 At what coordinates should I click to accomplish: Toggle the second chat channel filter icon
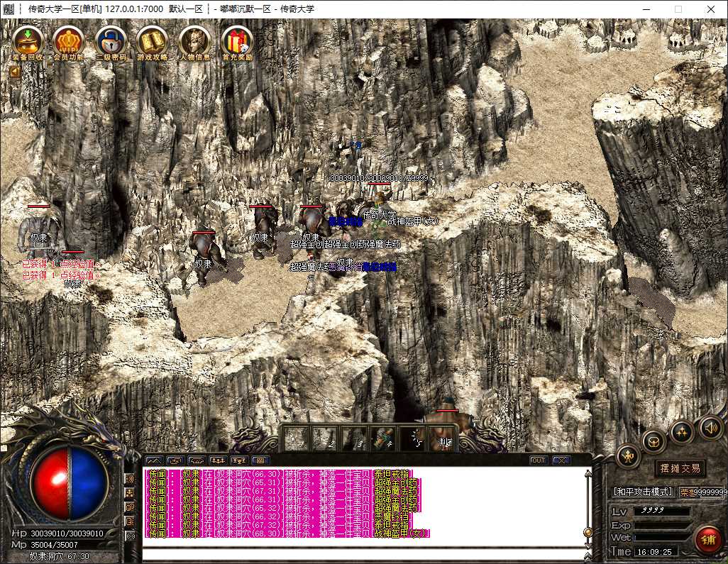(x=130, y=493)
